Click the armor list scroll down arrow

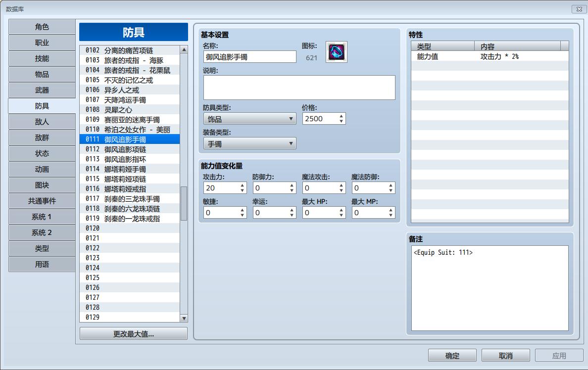(x=184, y=318)
